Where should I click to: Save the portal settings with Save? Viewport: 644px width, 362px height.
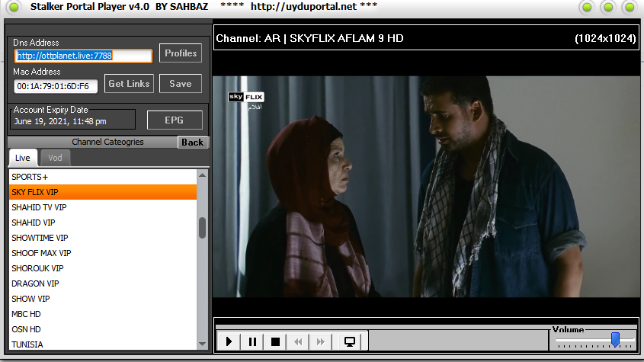181,83
